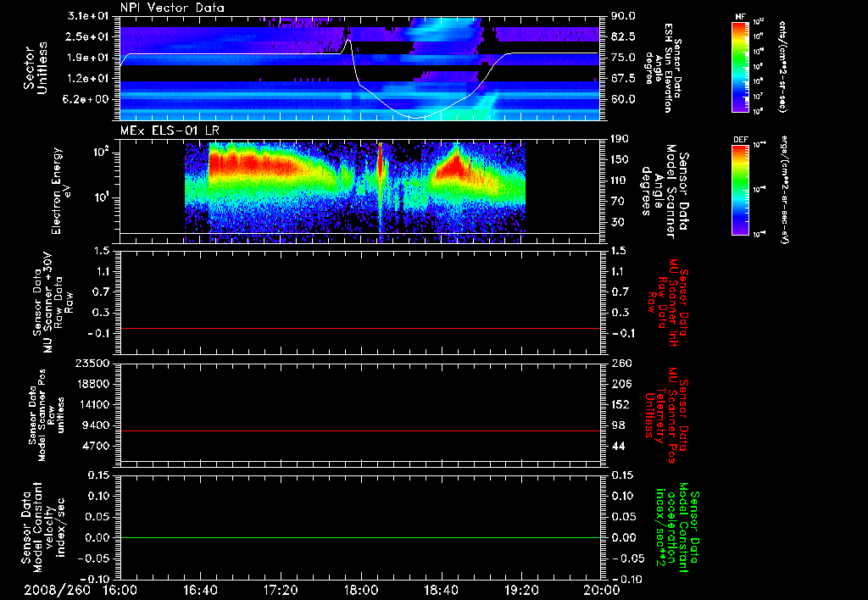Click the '152' telemetry tick label
This screenshot has height=600, width=868.
pos(620,405)
